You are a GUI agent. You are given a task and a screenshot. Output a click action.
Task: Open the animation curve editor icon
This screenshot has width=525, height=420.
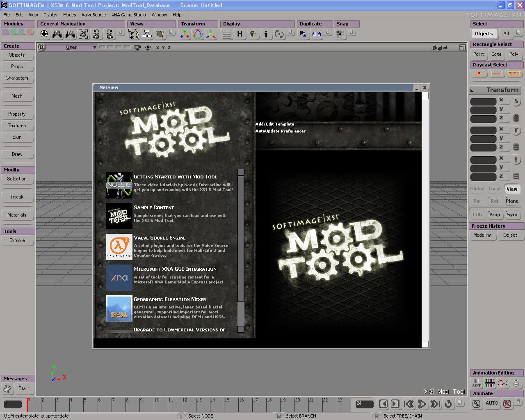(x=503, y=383)
